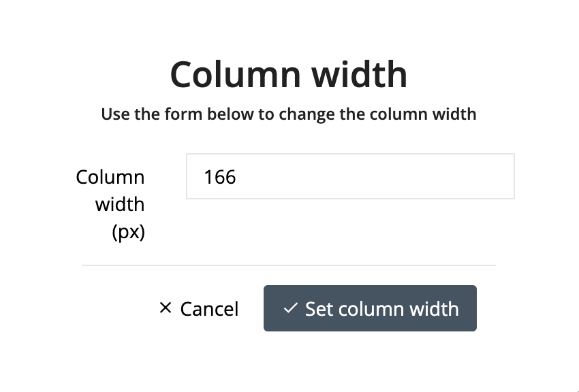Click the "Set column width" button text

(x=381, y=309)
